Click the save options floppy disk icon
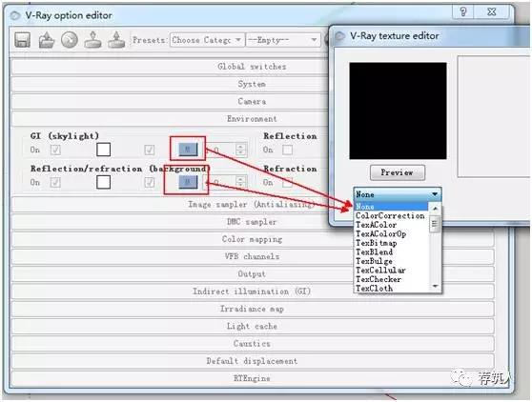Image resolution: width=532 pixels, height=402 pixels. [x=22, y=40]
